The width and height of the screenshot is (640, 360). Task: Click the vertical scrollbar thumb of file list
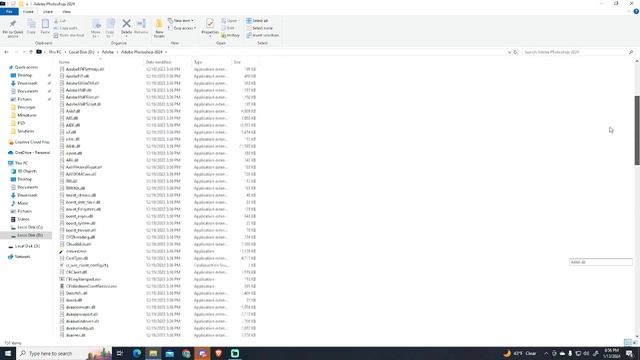click(637, 130)
